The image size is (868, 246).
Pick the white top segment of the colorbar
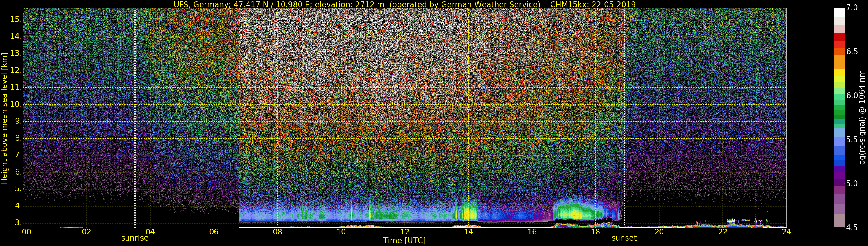[x=839, y=12]
